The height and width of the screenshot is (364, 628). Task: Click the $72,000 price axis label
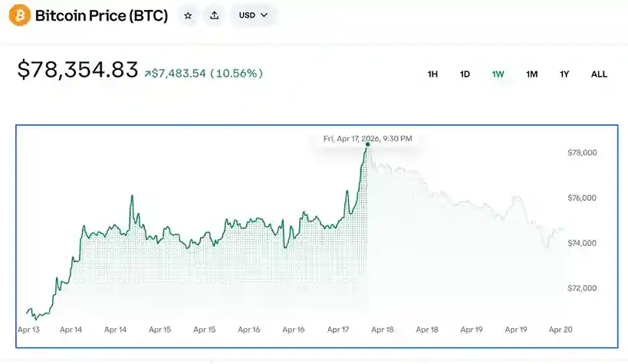click(x=581, y=288)
